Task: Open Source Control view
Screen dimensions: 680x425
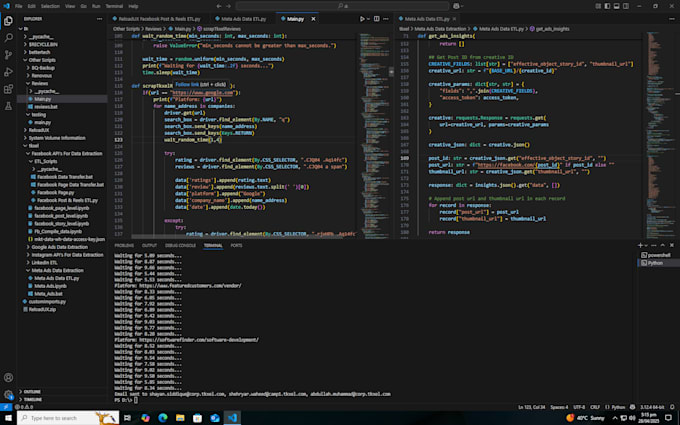Action: pos(8,55)
